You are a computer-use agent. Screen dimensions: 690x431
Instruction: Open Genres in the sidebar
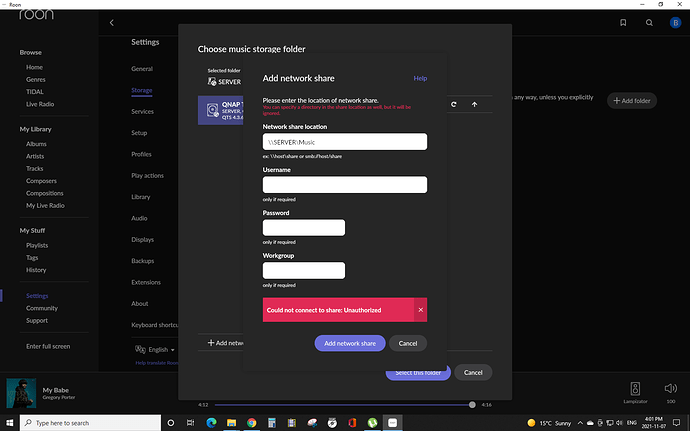click(36, 80)
